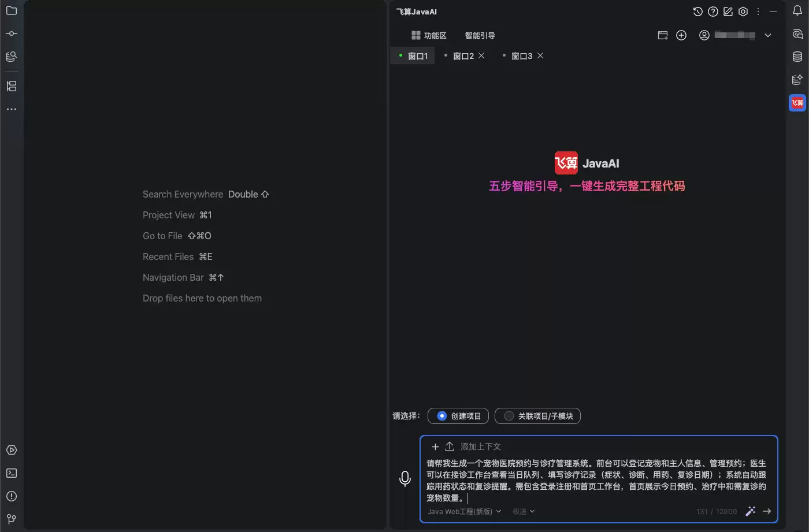Close the 窗口2 tab

click(481, 55)
